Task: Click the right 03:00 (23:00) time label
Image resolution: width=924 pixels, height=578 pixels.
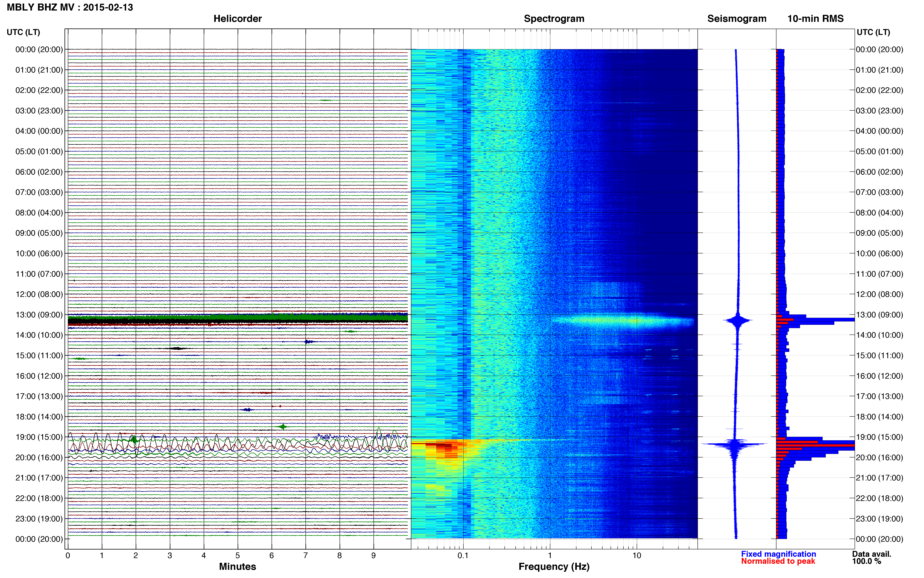Action: pyautogui.click(x=879, y=111)
